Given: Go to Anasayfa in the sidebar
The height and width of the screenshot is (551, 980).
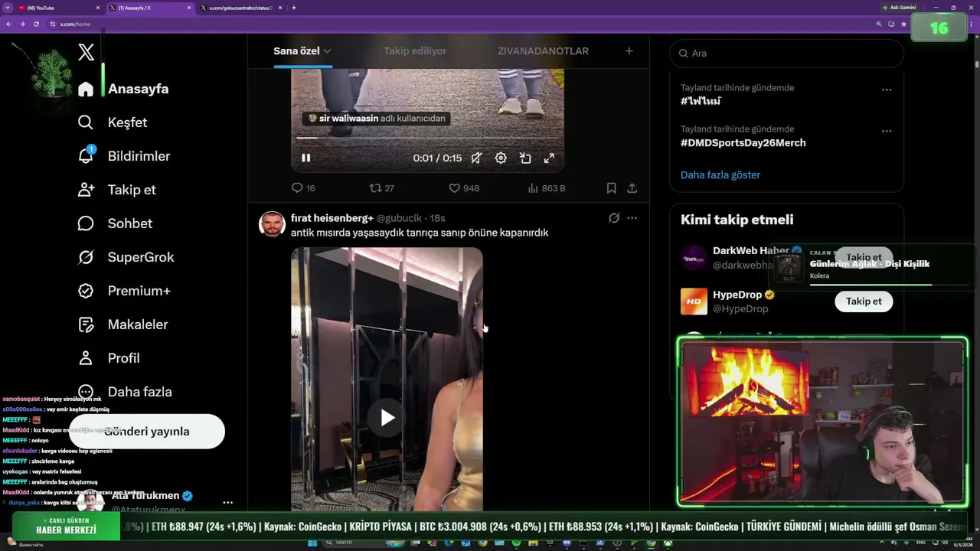Looking at the screenshot, I should (x=123, y=89).
